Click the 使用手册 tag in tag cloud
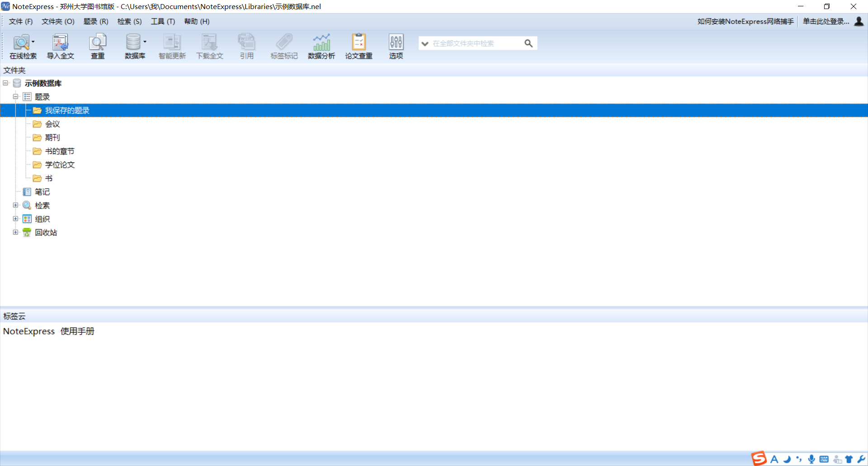 tap(77, 331)
